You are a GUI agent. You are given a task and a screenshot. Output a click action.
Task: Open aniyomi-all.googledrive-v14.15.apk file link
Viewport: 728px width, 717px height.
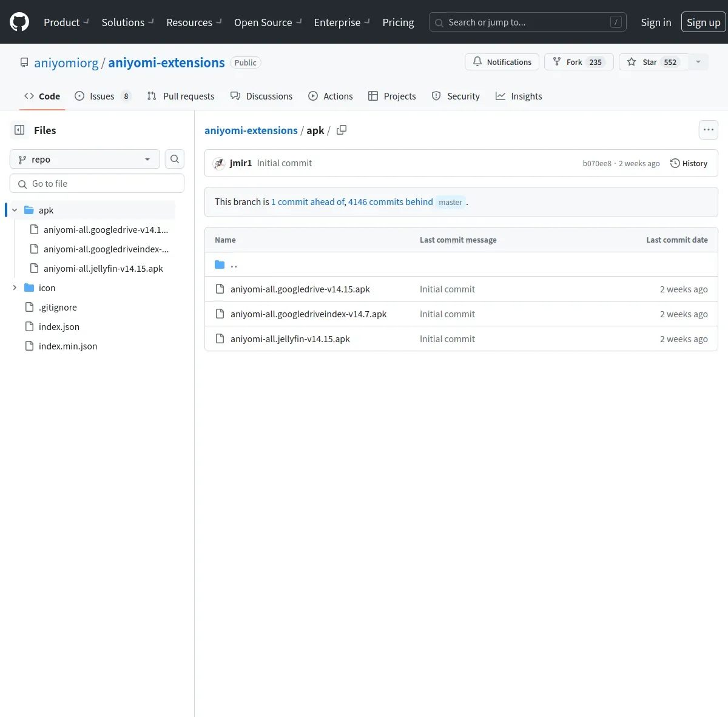coord(300,289)
